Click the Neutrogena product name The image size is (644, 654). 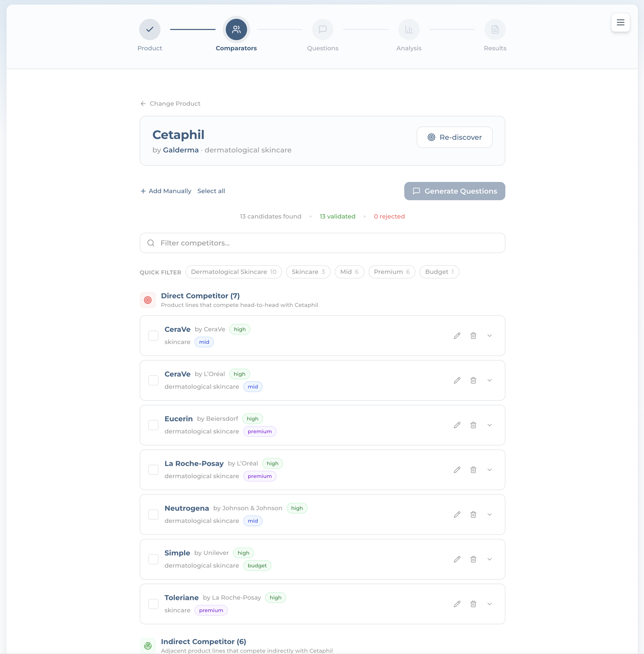click(x=187, y=508)
